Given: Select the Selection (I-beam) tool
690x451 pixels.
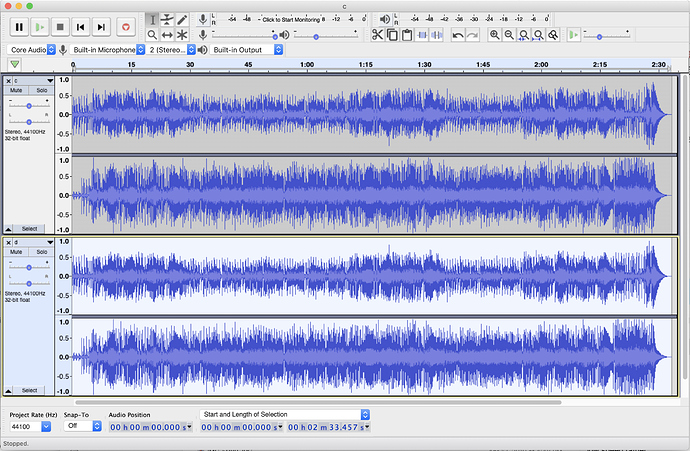Looking at the screenshot, I should (152, 20).
